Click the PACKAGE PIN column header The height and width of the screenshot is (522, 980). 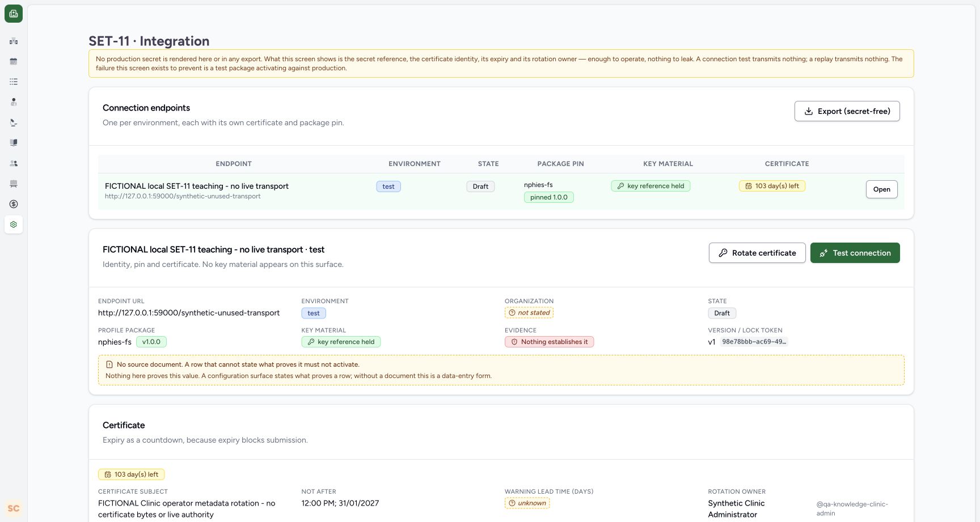coord(560,164)
